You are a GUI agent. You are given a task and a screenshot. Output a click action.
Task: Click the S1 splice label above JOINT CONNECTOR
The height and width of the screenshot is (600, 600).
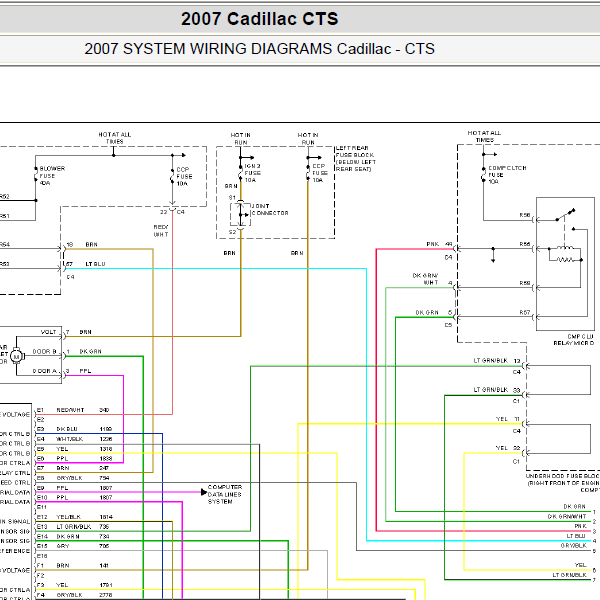coord(232,198)
